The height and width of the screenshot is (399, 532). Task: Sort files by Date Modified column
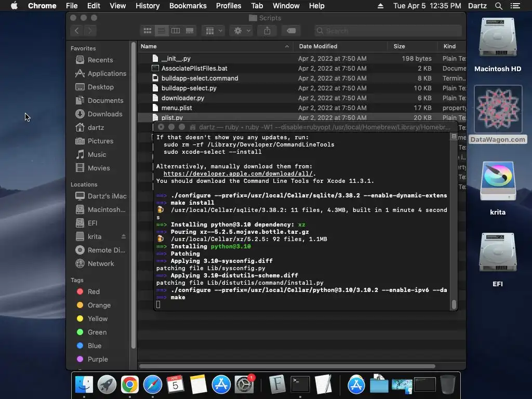[340, 46]
